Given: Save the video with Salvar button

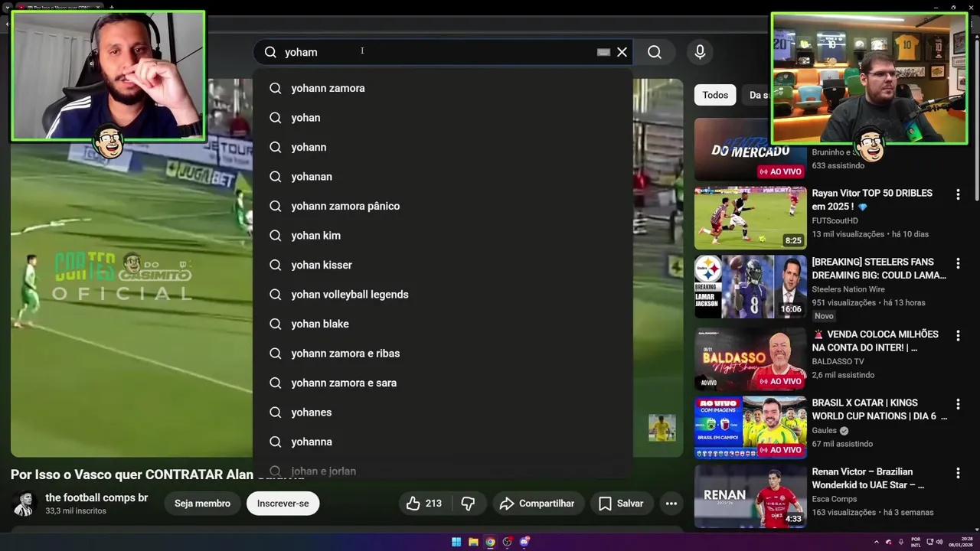Looking at the screenshot, I should pos(621,504).
